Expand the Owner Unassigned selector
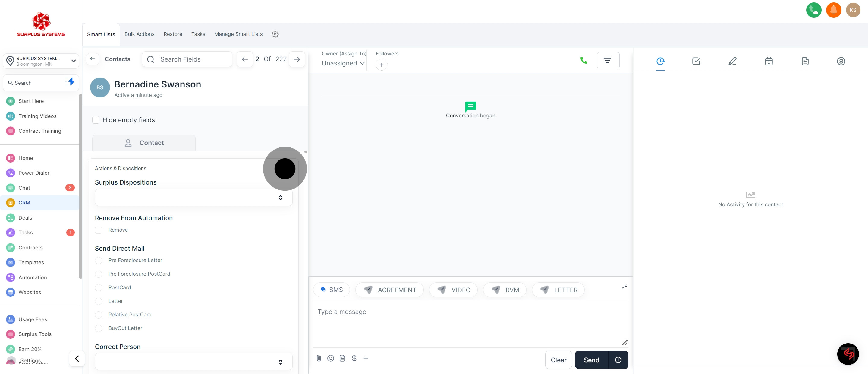868x374 pixels. tap(342, 63)
